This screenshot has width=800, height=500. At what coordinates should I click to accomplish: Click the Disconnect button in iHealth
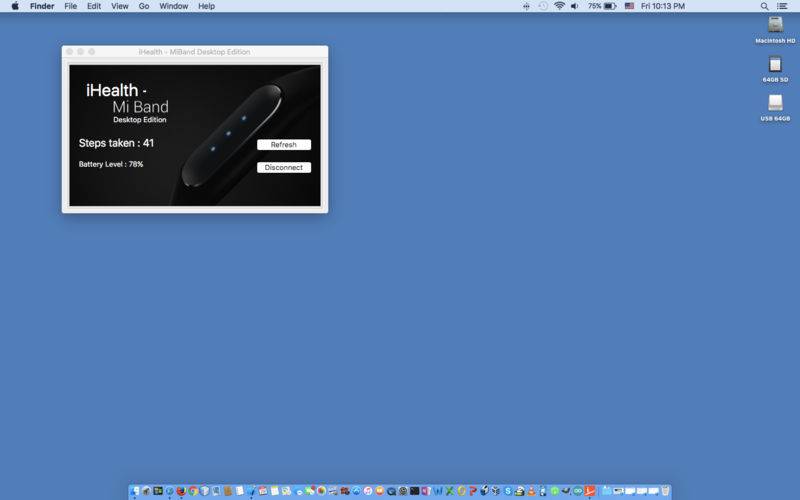(284, 167)
